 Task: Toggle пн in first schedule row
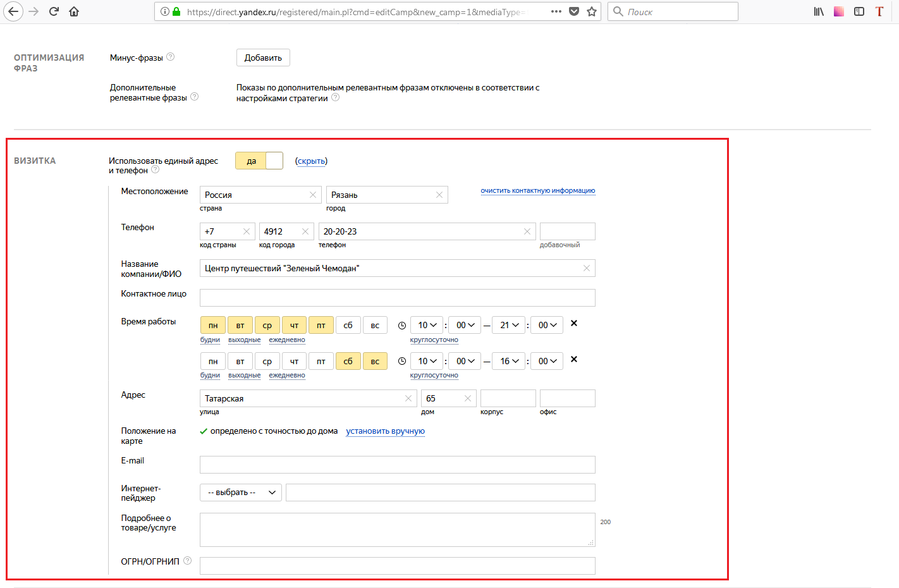(213, 325)
